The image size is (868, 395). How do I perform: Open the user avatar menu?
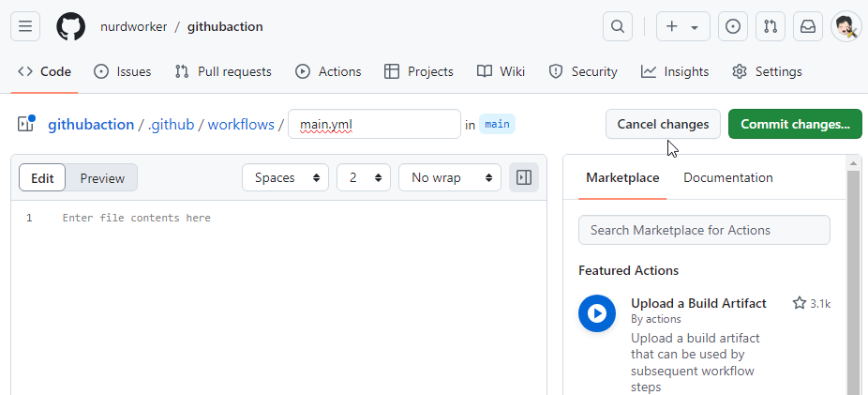point(846,26)
